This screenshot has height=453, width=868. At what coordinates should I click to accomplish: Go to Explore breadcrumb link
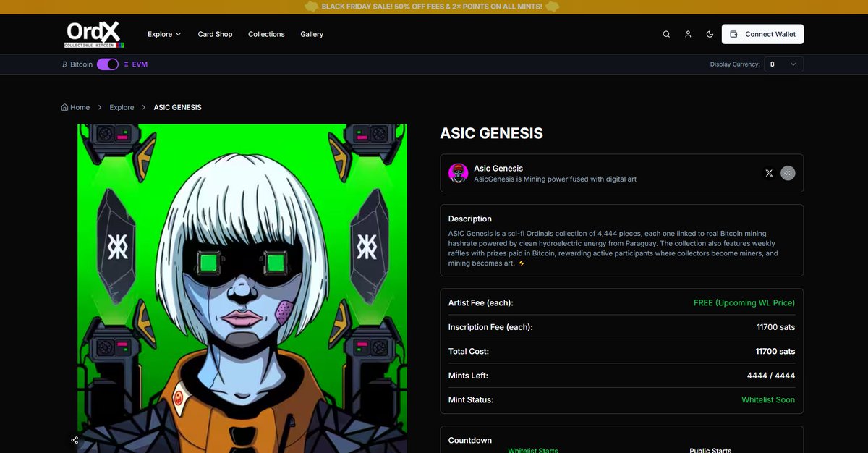click(x=122, y=107)
